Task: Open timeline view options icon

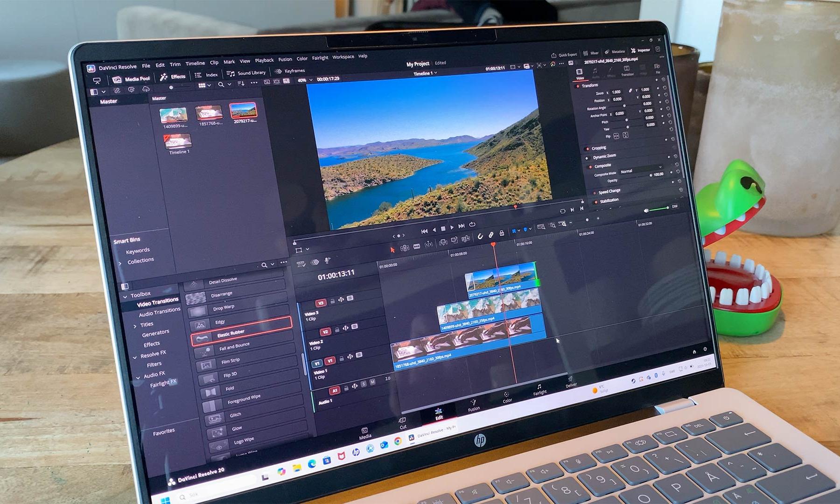Action: click(301, 264)
